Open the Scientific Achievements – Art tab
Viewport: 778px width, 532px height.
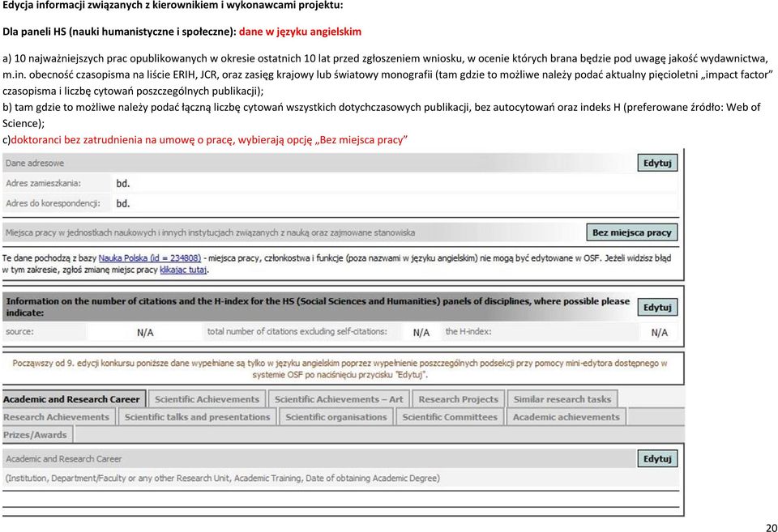[339, 399]
